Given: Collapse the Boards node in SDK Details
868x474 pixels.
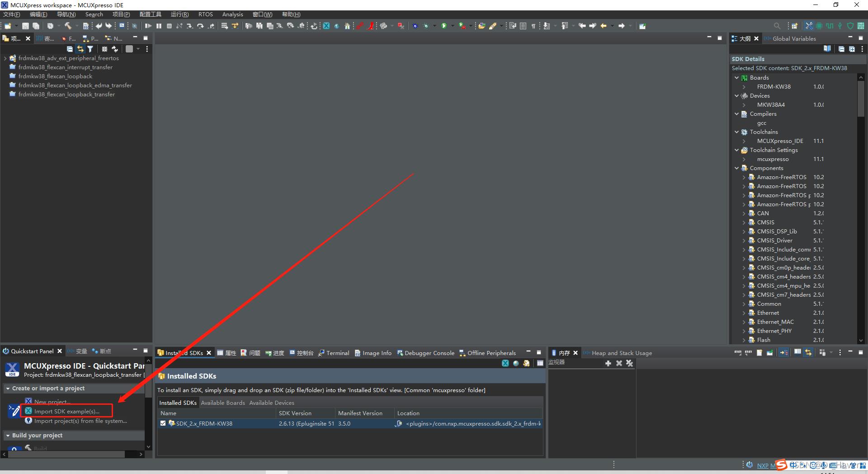Looking at the screenshot, I should 736,78.
